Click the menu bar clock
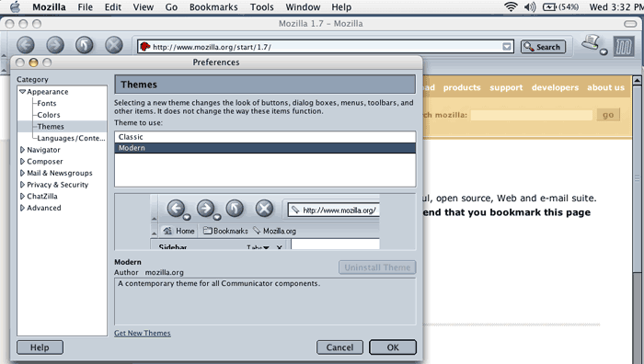This screenshot has width=644, height=364. pos(615,7)
